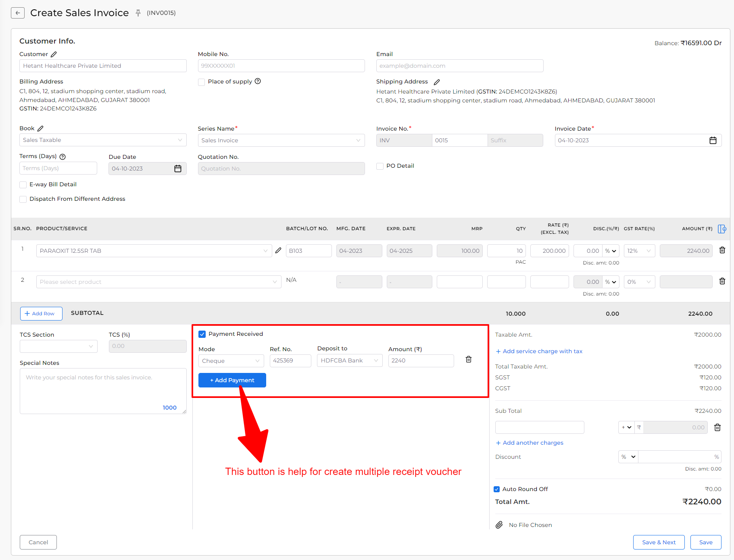Open Invoice Date calendar picker
The width and height of the screenshot is (734, 560).
(x=713, y=140)
